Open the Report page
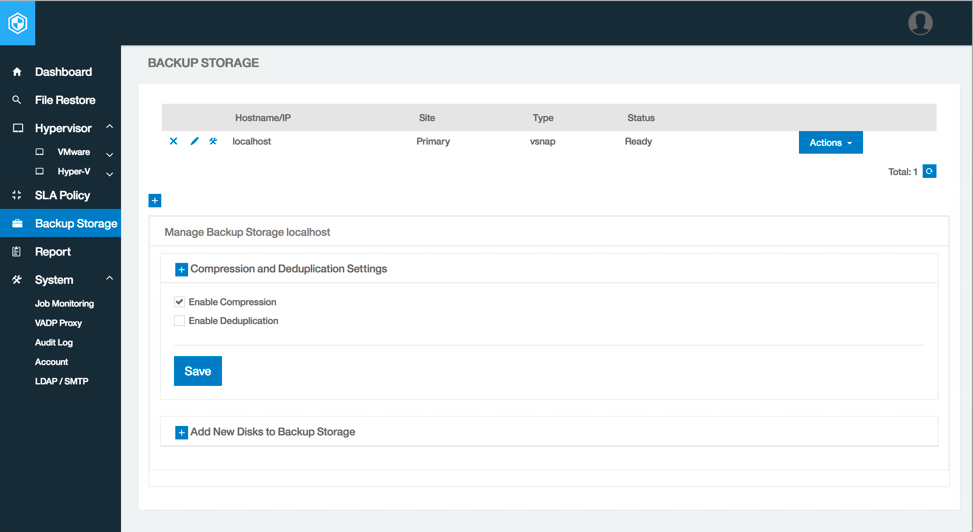 53,252
